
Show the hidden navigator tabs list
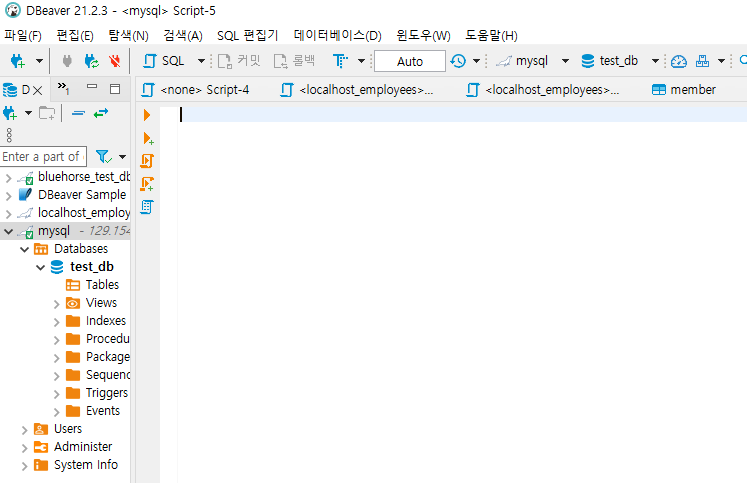(63, 88)
